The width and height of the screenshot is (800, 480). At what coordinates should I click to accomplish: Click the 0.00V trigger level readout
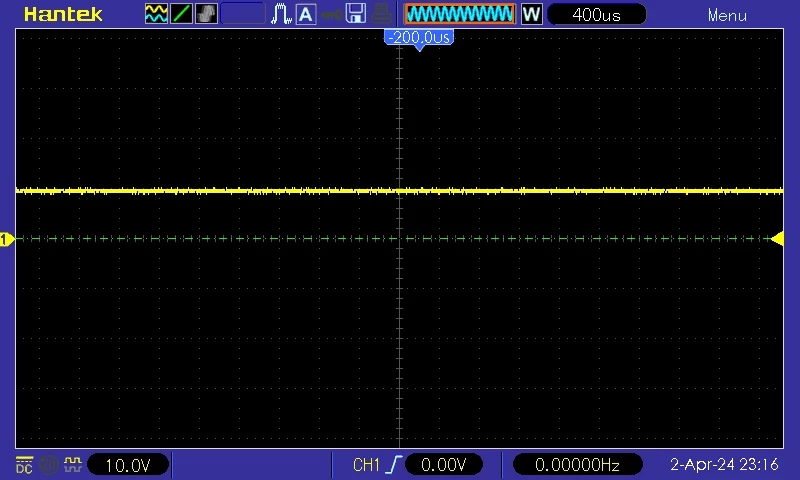[444, 464]
